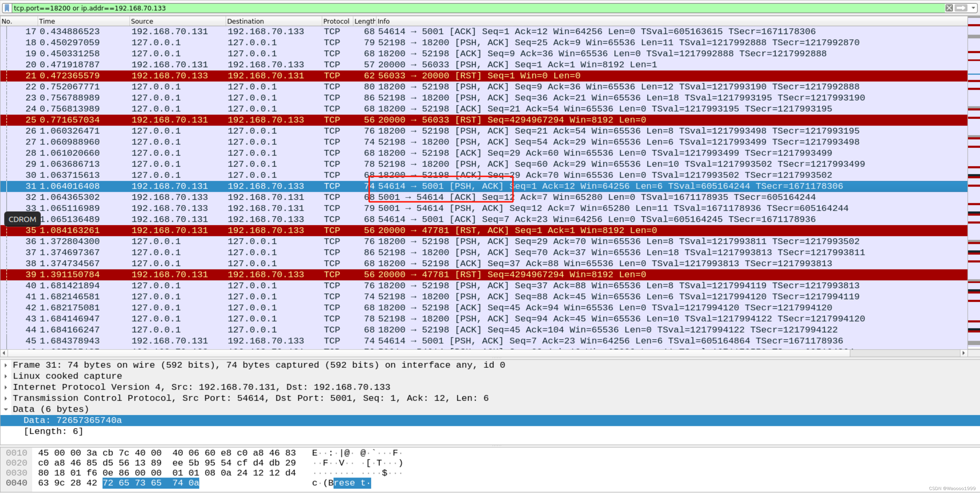Select the Data: 72657365740a field
The height and width of the screenshot is (493, 980).
click(x=490, y=420)
